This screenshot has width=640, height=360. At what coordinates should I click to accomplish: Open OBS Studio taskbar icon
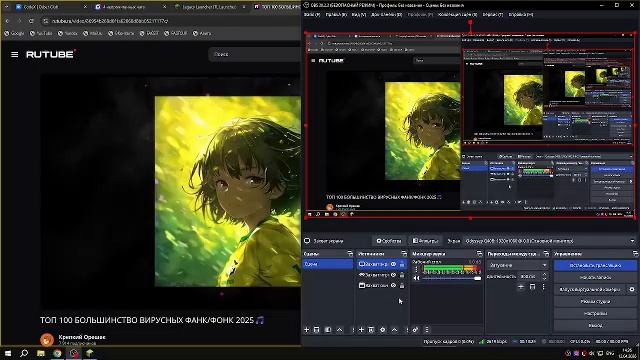point(74,353)
